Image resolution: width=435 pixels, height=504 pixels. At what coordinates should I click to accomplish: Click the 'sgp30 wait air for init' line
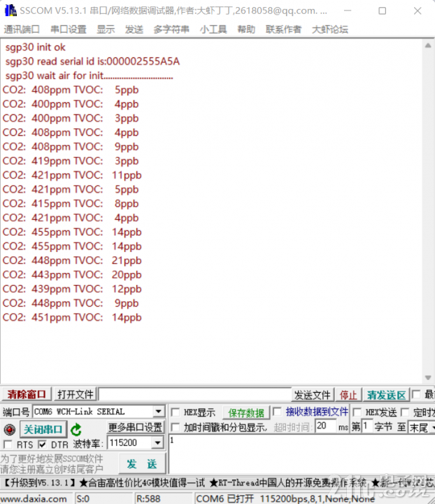click(90, 76)
